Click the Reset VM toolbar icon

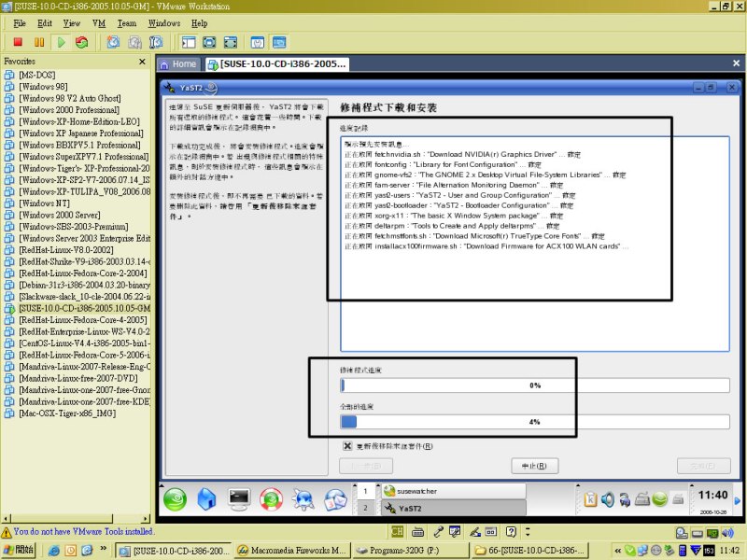point(82,42)
